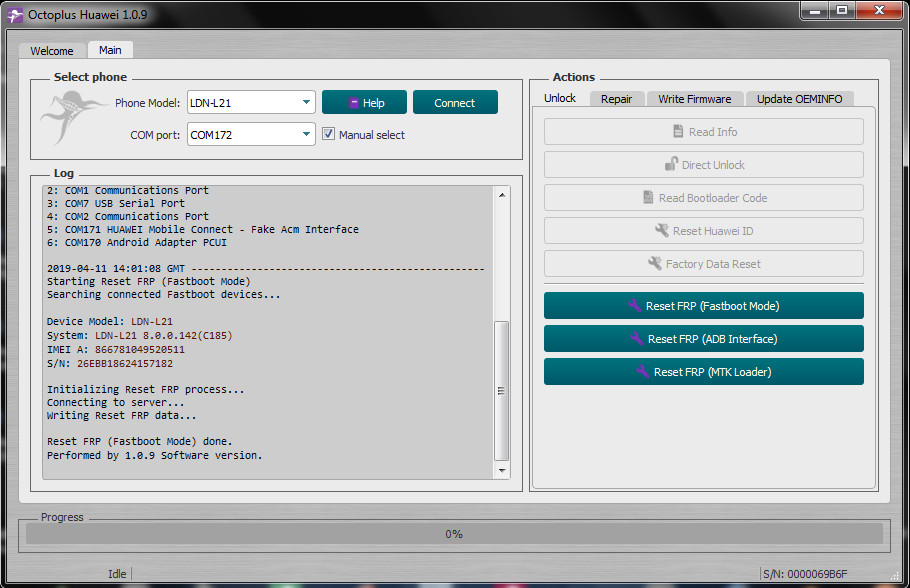
Task: Open the Phone Model dropdown arrow
Action: coord(306,102)
